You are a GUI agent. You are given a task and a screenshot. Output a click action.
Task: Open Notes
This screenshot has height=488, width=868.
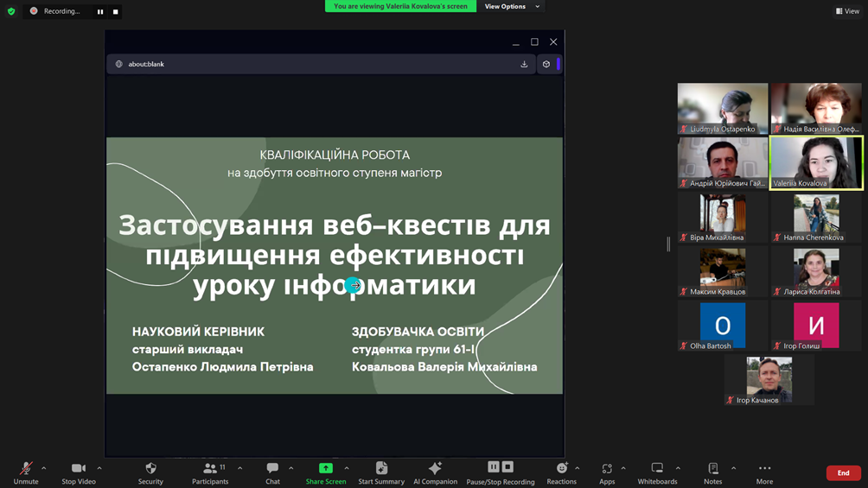pyautogui.click(x=713, y=473)
